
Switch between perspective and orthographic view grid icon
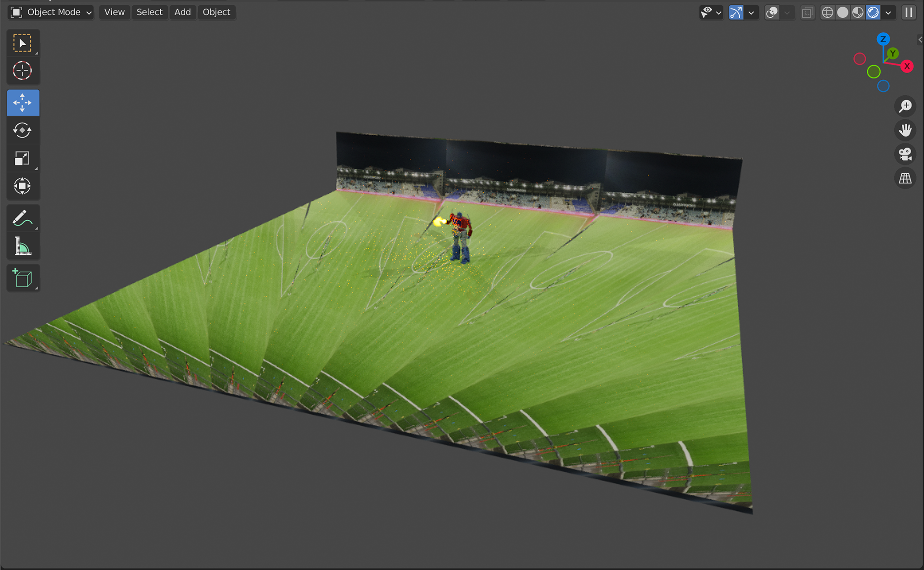[905, 178]
